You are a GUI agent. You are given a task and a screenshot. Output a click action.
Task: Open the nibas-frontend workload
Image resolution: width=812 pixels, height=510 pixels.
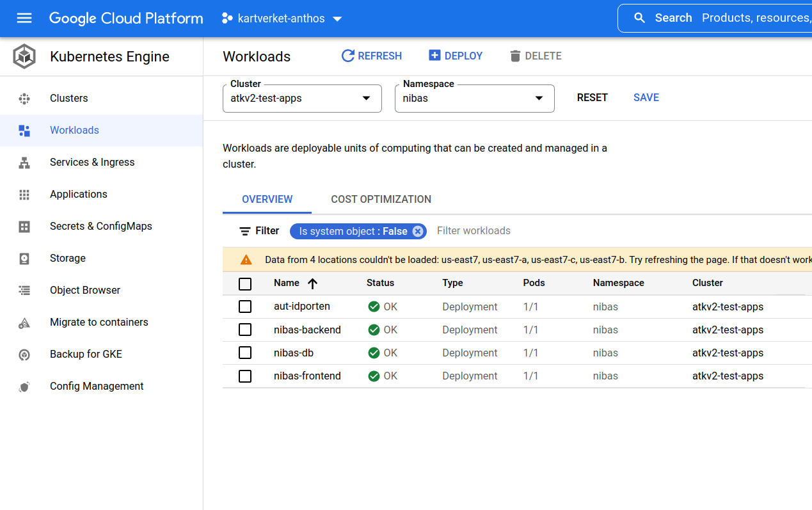click(307, 376)
